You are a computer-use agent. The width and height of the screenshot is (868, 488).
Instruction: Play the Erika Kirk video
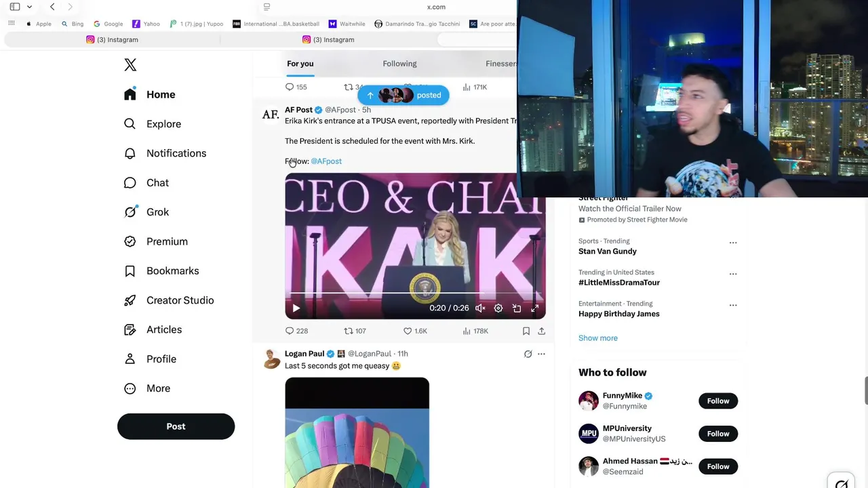[x=296, y=308]
